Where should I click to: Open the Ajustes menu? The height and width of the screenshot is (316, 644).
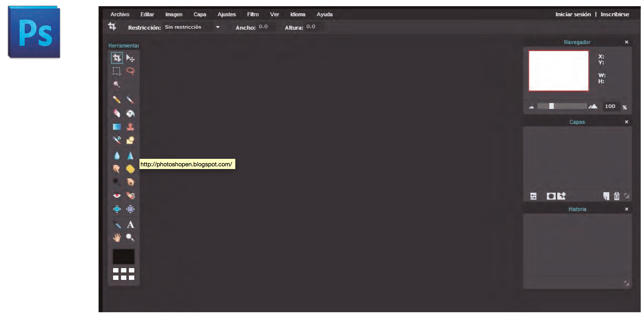click(x=226, y=14)
